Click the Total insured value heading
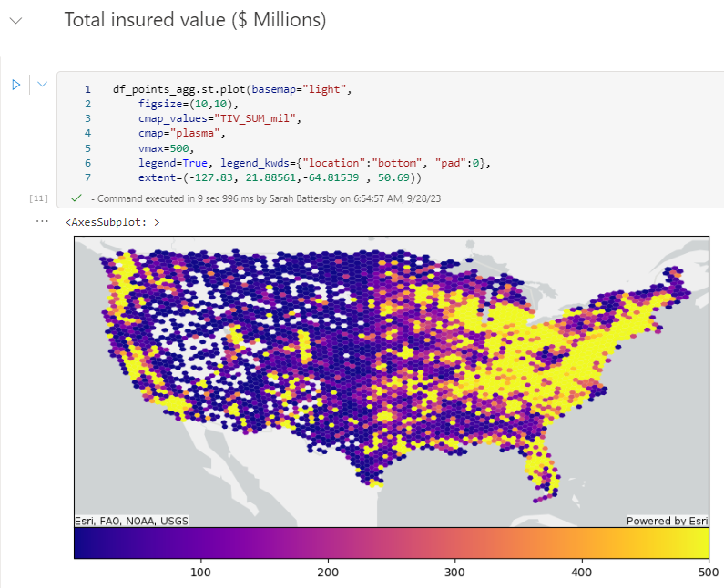The height and width of the screenshot is (588, 724). coord(195,20)
